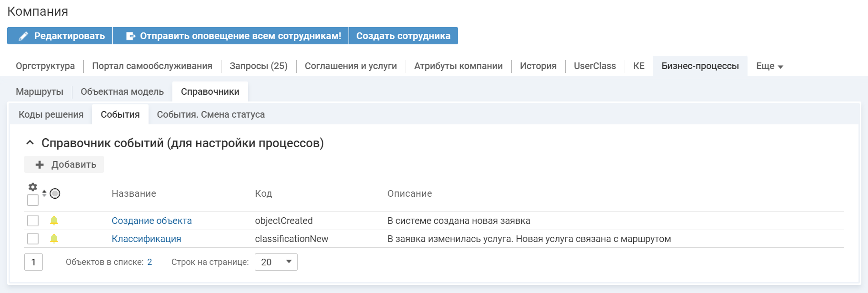Click the sort arrows icon in table header
The width and height of the screenshot is (868, 293).
[44, 193]
